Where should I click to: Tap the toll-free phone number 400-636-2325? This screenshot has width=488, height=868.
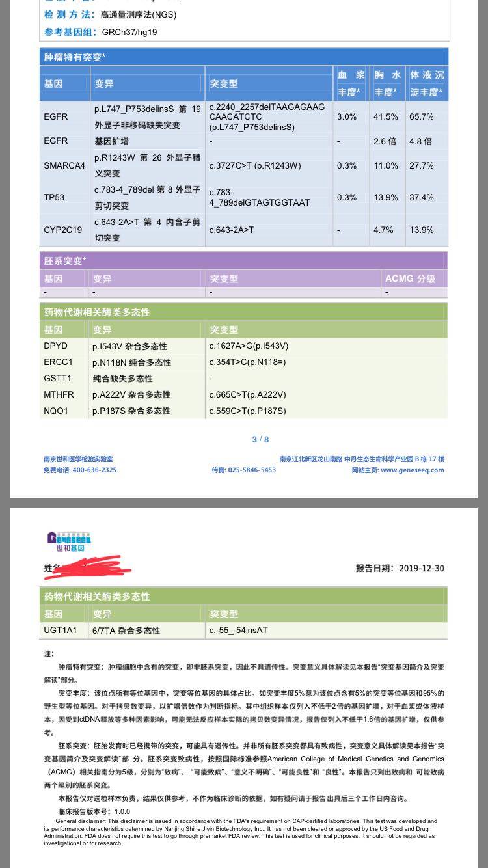tap(94, 470)
